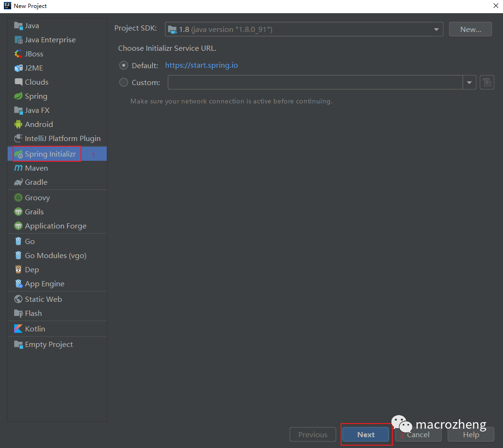Pick the Grails icon
503x448 pixels.
tap(18, 212)
